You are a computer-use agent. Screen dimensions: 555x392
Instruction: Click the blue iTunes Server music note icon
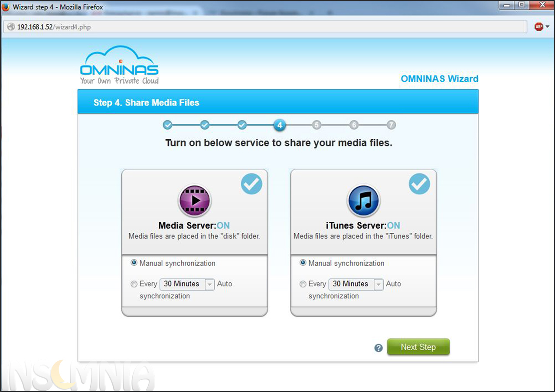363,201
